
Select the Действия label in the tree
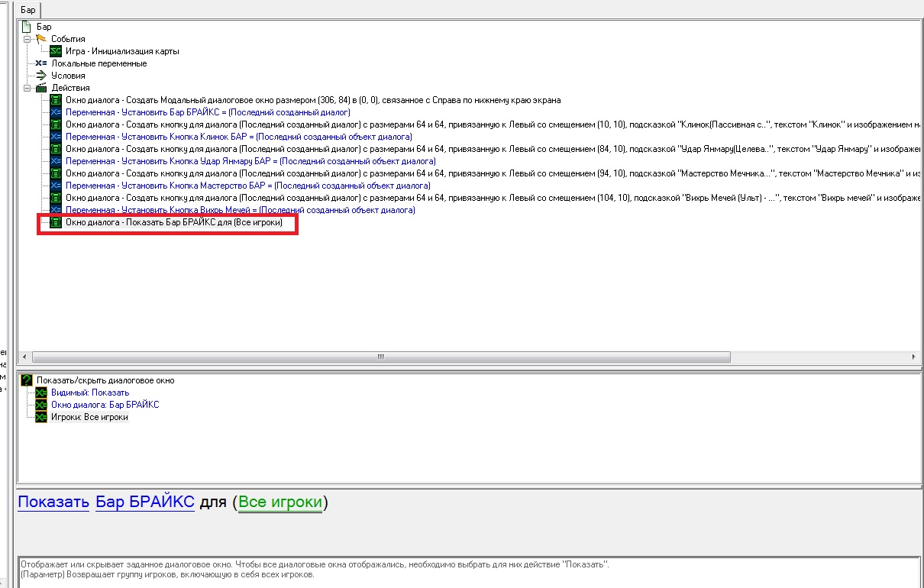tap(70, 88)
